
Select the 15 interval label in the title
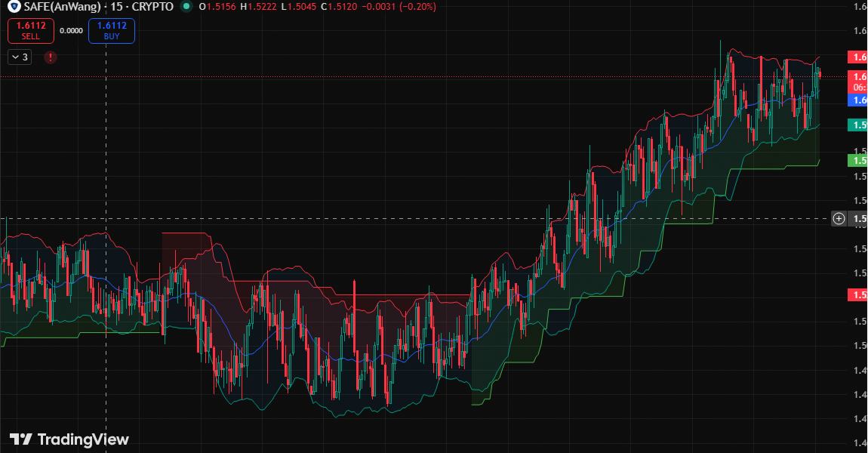tap(117, 7)
